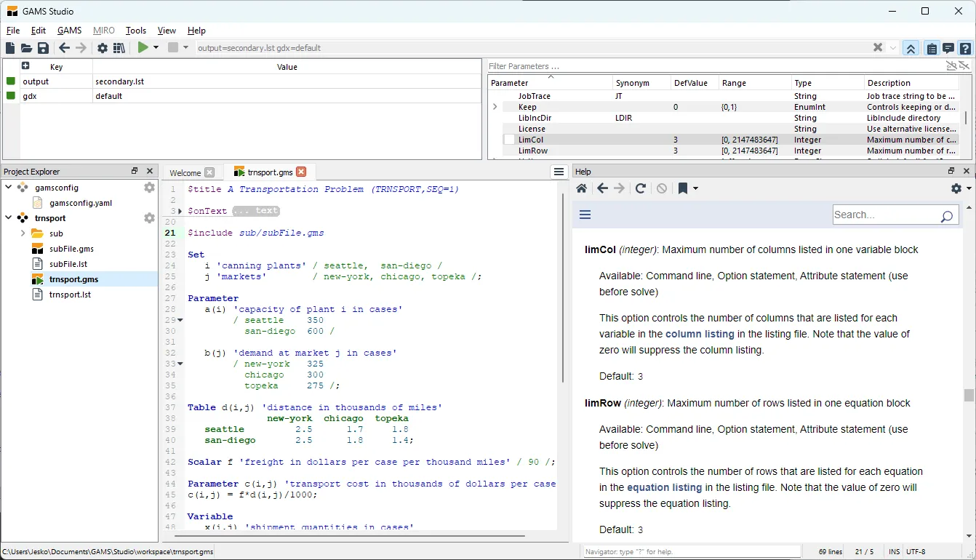Screen dimensions: 976x560
Task: Collapse the gamsconfig project node
Action: click(9, 188)
